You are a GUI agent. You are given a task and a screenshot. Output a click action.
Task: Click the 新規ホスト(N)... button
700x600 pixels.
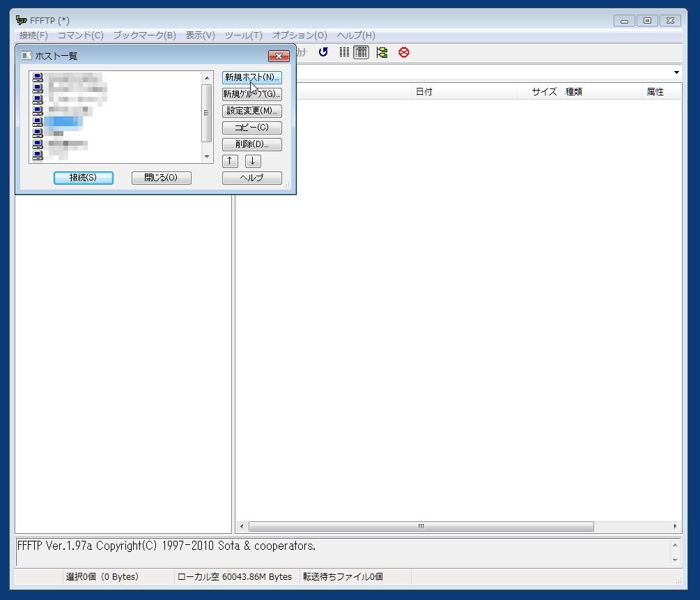click(251, 77)
